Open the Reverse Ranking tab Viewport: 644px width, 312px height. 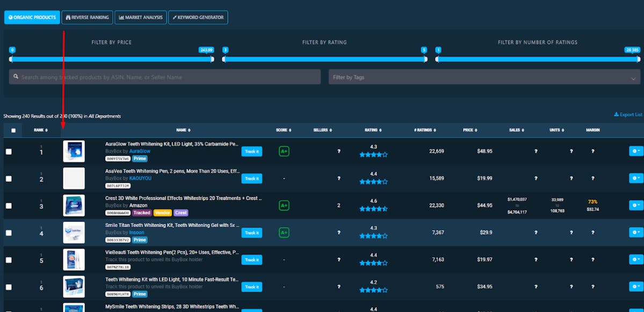point(87,17)
